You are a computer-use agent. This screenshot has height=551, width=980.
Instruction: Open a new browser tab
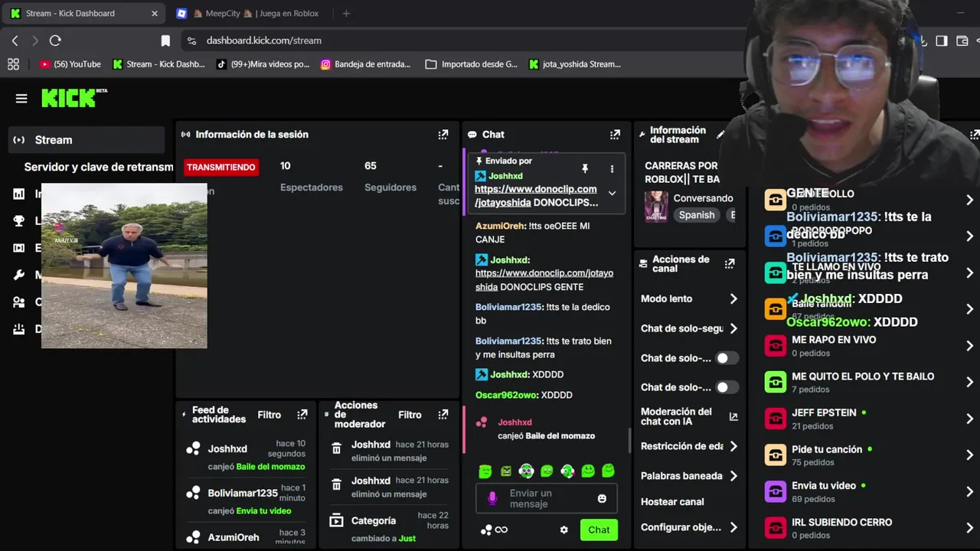tap(346, 13)
